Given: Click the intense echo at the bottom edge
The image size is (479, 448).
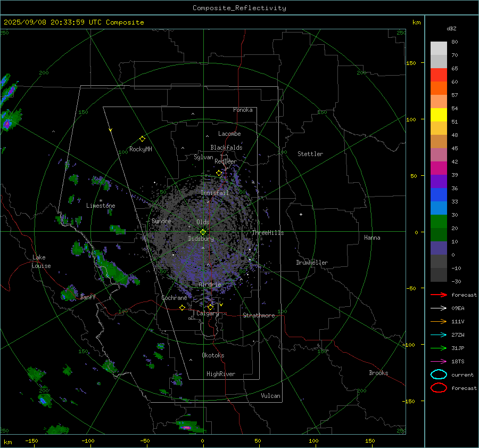Looking at the screenshot, I should pyautogui.click(x=186, y=427).
